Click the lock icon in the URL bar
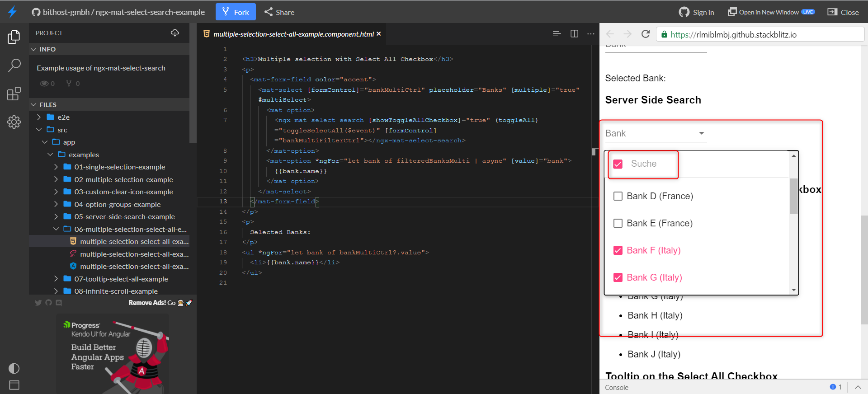This screenshot has height=394, width=868. click(x=664, y=34)
